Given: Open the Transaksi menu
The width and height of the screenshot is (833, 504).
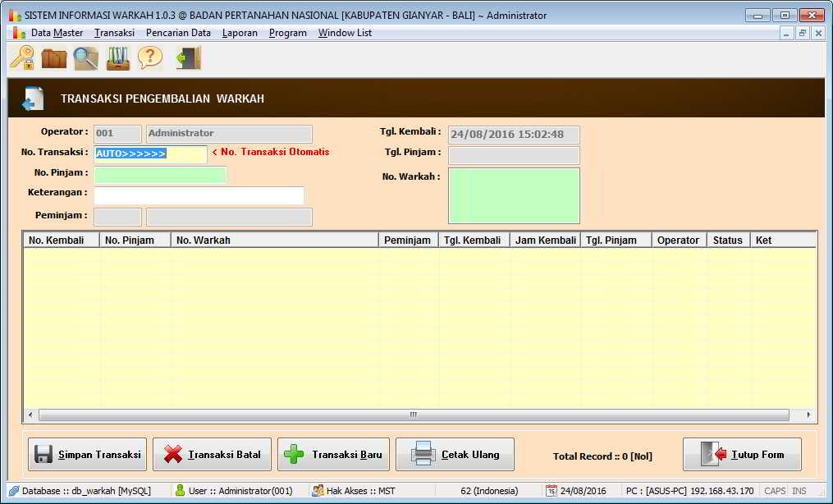Looking at the screenshot, I should 114,33.
